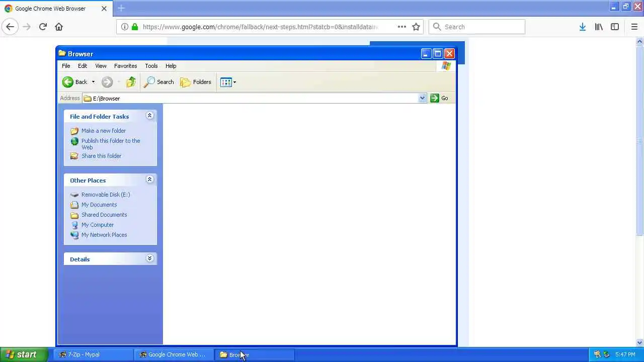Open the Back history dropdown arrow
Image resolution: width=644 pixels, height=362 pixels.
pos(93,82)
